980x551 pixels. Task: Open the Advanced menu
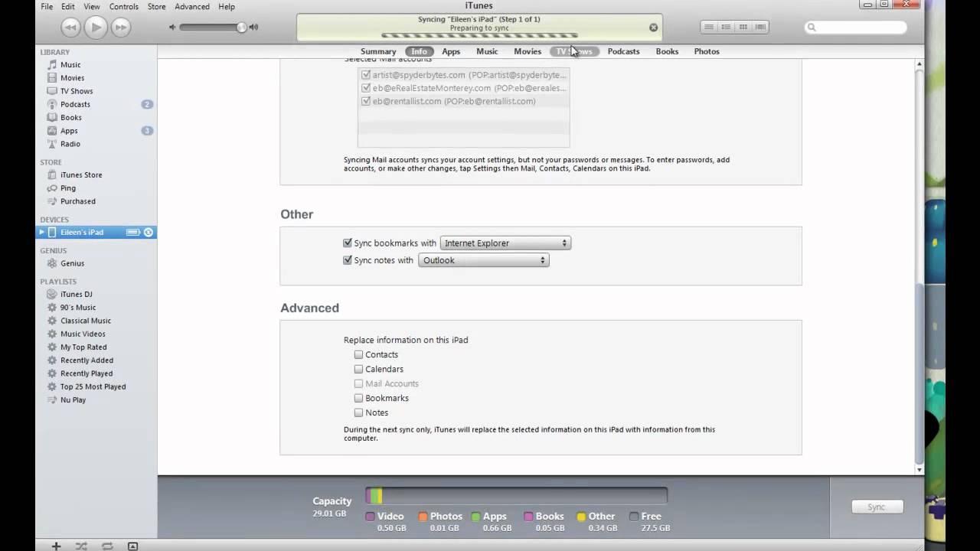pyautogui.click(x=192, y=6)
